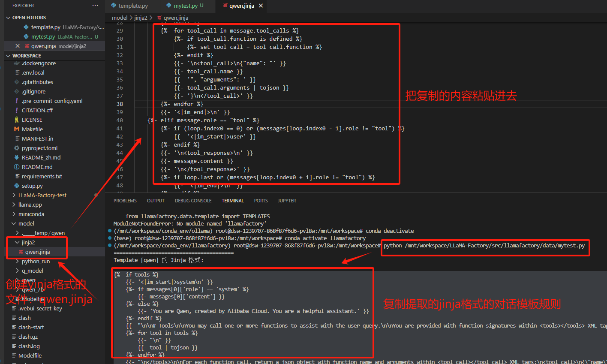Viewport: 607px width, 364px height.
Task: Switch to template.py editor tab
Action: tap(133, 6)
